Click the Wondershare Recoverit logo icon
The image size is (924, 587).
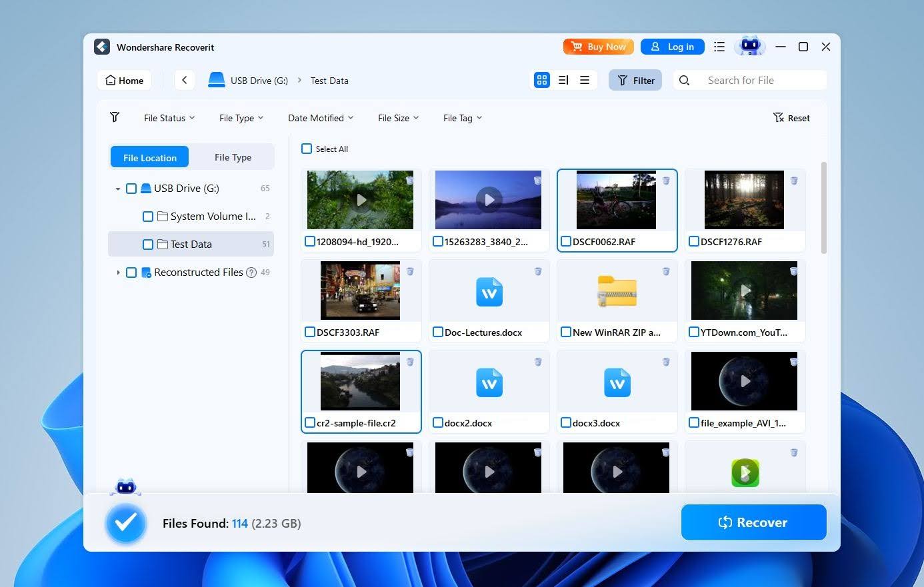102,47
